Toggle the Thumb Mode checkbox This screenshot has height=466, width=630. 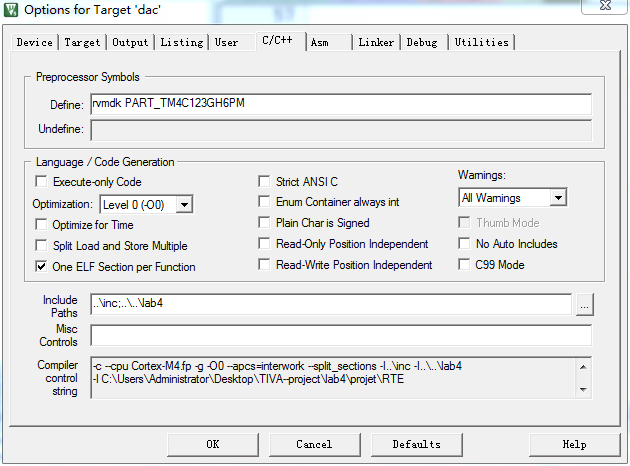[x=464, y=222]
